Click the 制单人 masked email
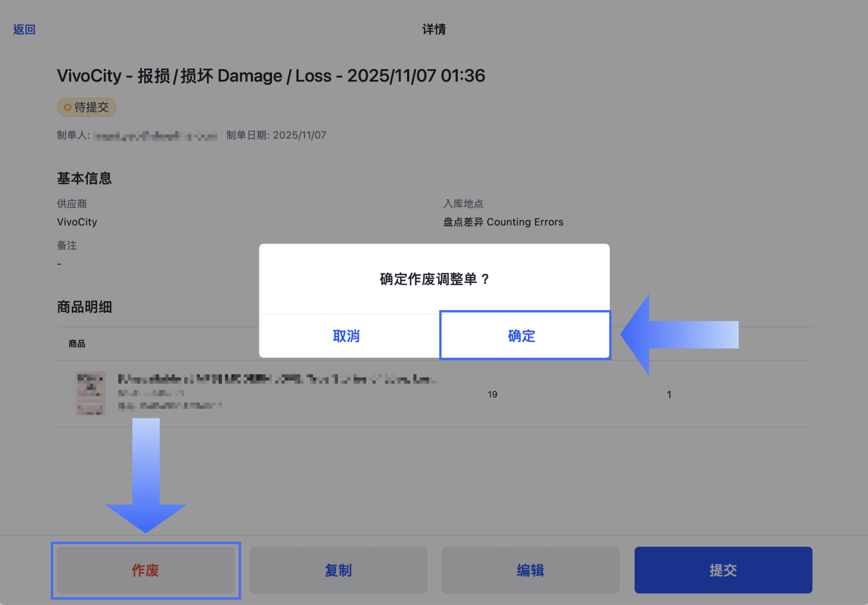 (x=155, y=135)
